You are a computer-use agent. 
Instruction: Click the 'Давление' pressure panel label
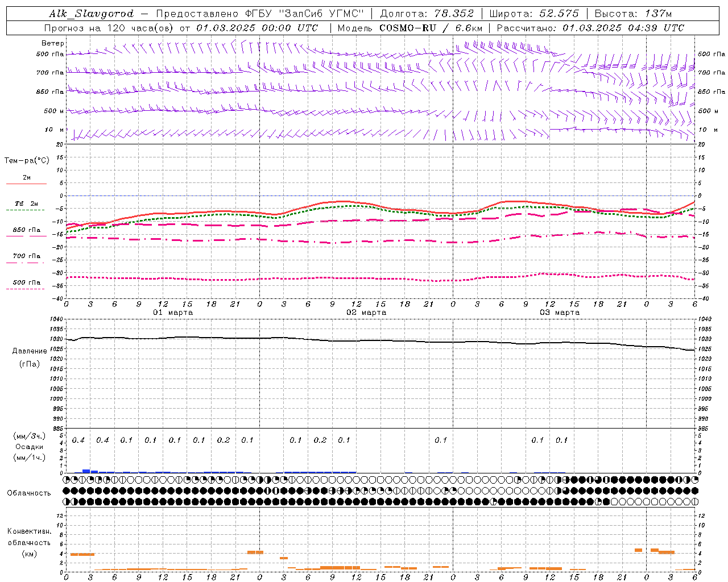coord(30,351)
